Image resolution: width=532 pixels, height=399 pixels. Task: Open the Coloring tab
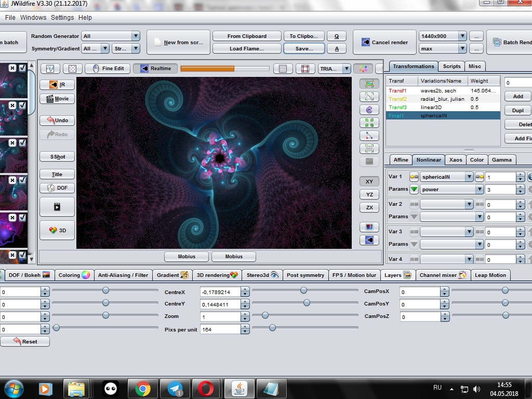74,275
